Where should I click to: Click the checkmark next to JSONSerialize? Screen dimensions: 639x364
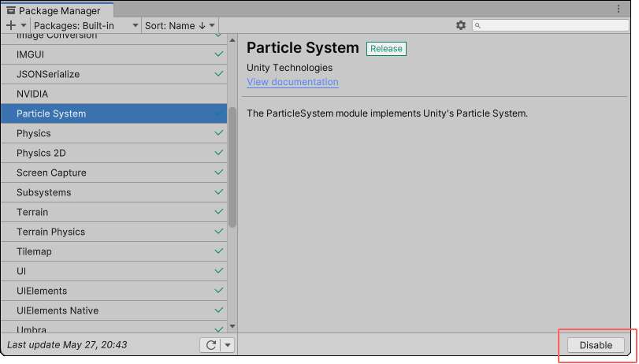pos(219,73)
